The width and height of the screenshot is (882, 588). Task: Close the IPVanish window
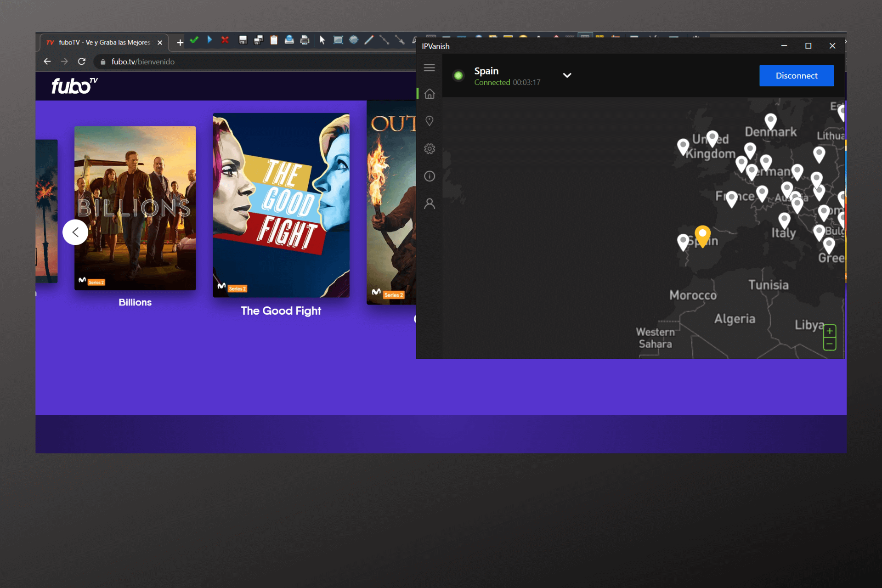coord(832,45)
